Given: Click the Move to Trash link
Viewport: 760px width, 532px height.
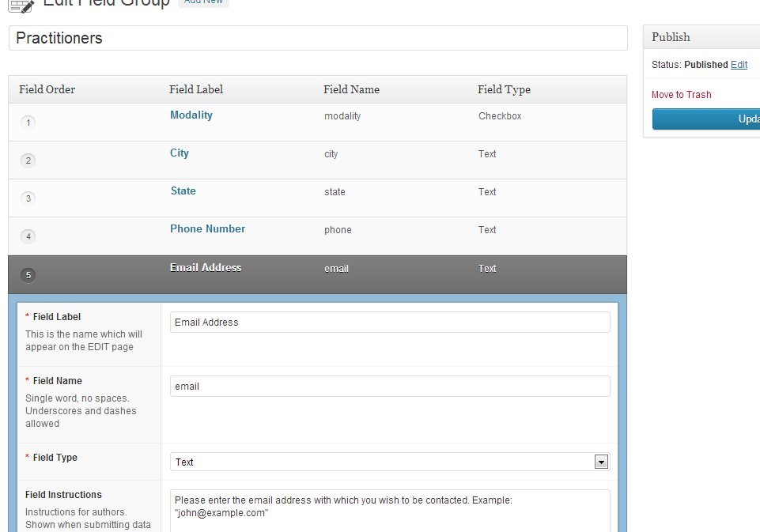Looking at the screenshot, I should (x=681, y=94).
